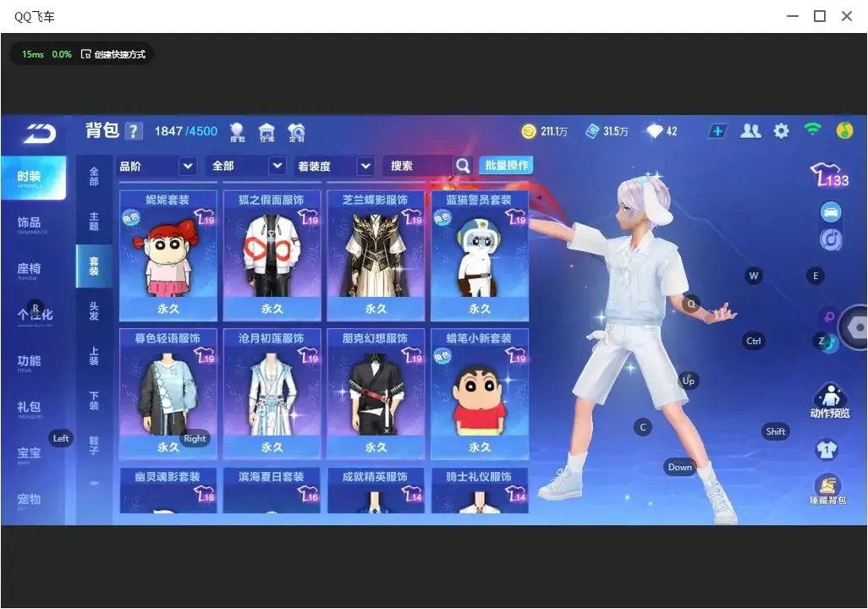The image size is (868, 609).
Task: Click the blue car preview icon
Action: coord(831,212)
